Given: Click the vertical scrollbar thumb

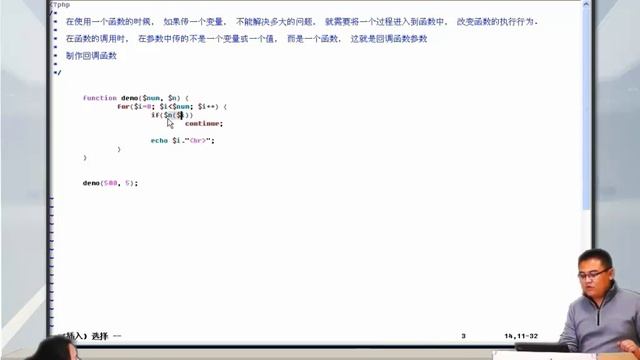Looking at the screenshot, I should (x=586, y=109).
